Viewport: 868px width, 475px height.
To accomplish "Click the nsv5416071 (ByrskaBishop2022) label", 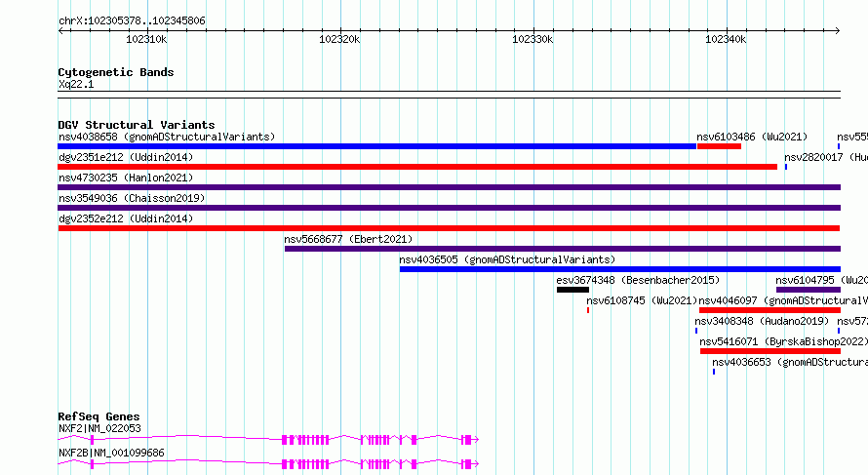I will point(783,341).
